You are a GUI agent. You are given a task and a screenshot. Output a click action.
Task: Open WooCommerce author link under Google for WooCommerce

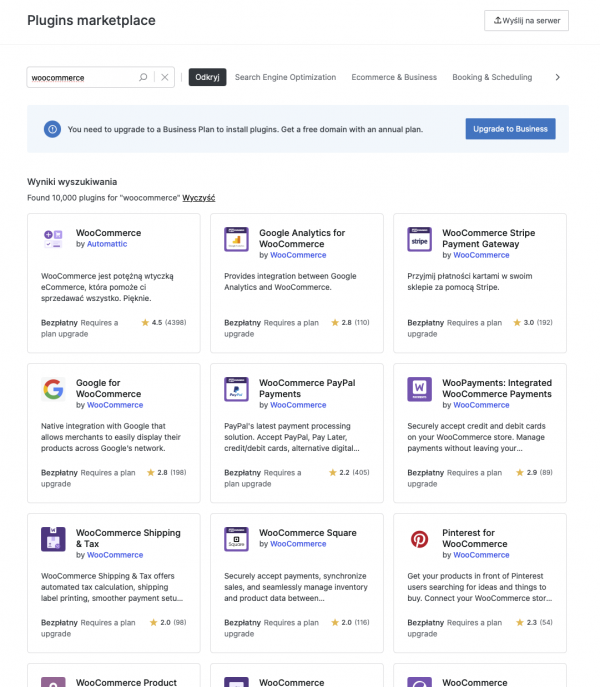tap(115, 405)
